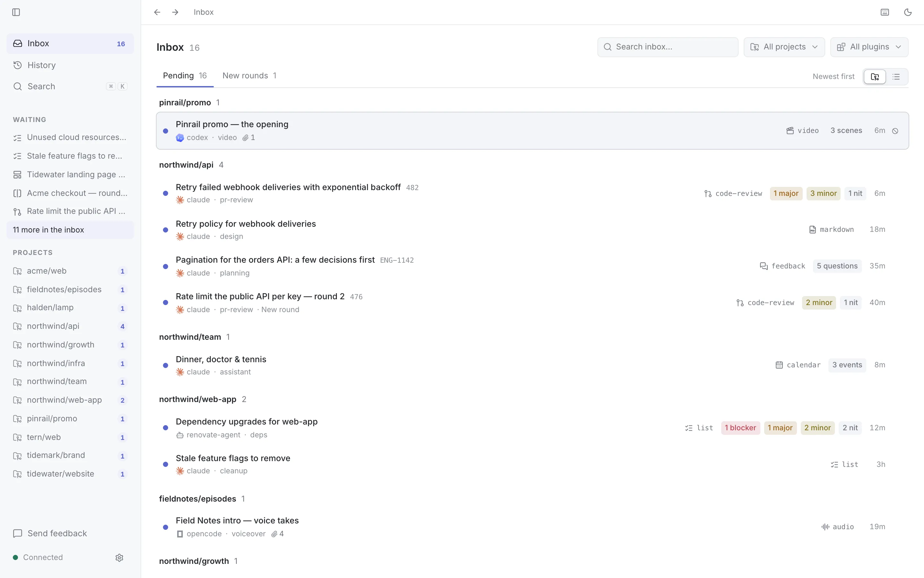The image size is (924, 578).
Task: Open History in the sidebar
Action: coord(70,65)
